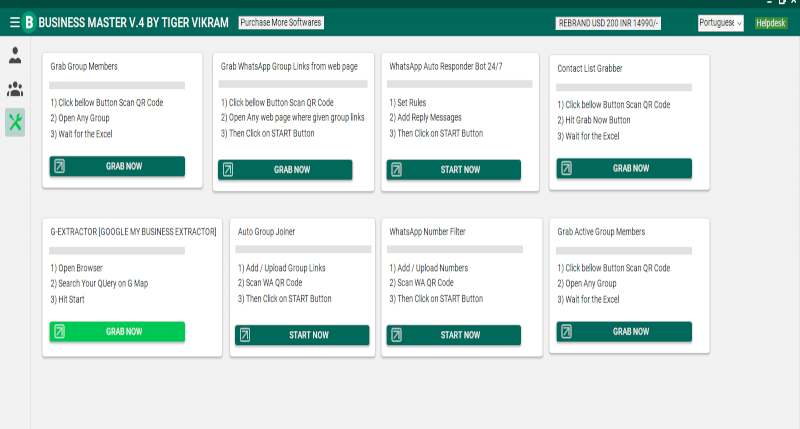
Task: Open the Helpdesk button
Action: point(771,22)
